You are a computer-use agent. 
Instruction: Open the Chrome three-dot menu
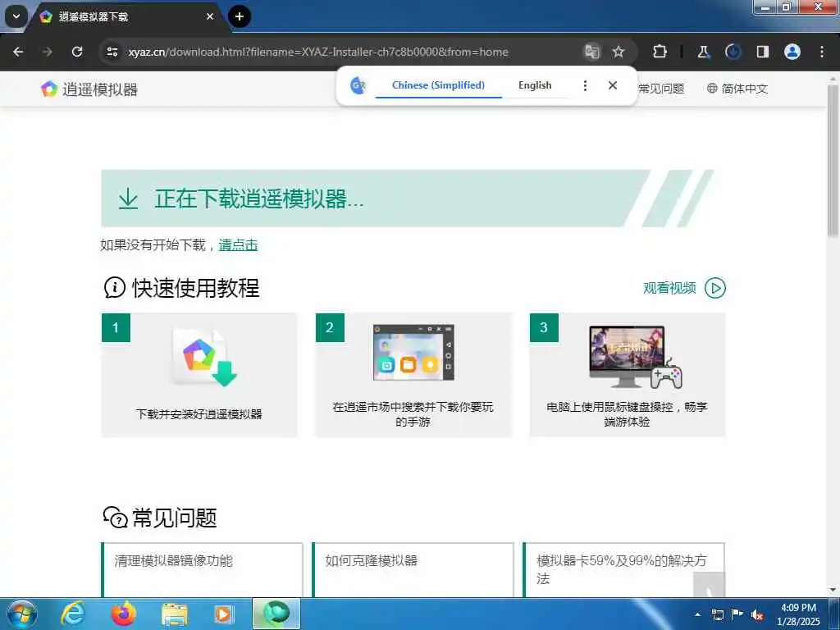822,52
